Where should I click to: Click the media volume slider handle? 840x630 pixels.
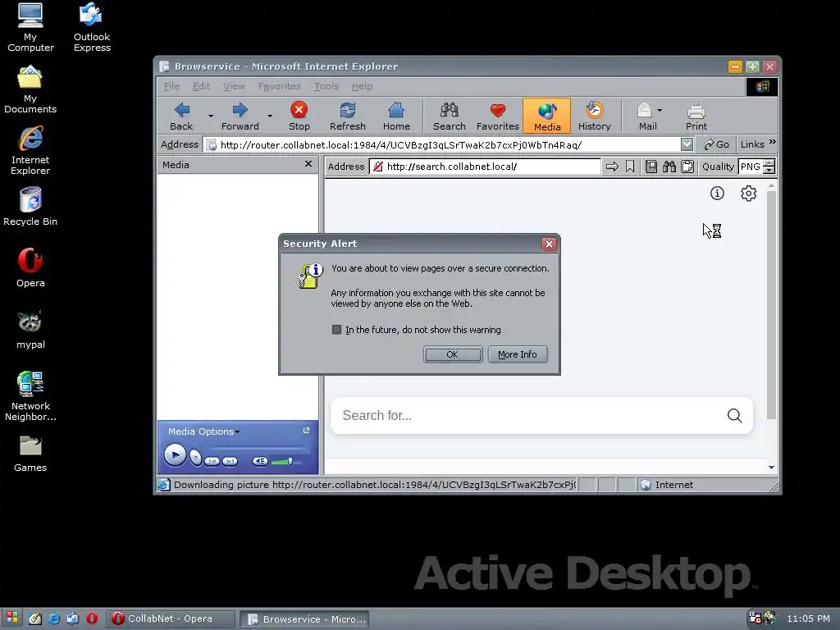point(290,460)
